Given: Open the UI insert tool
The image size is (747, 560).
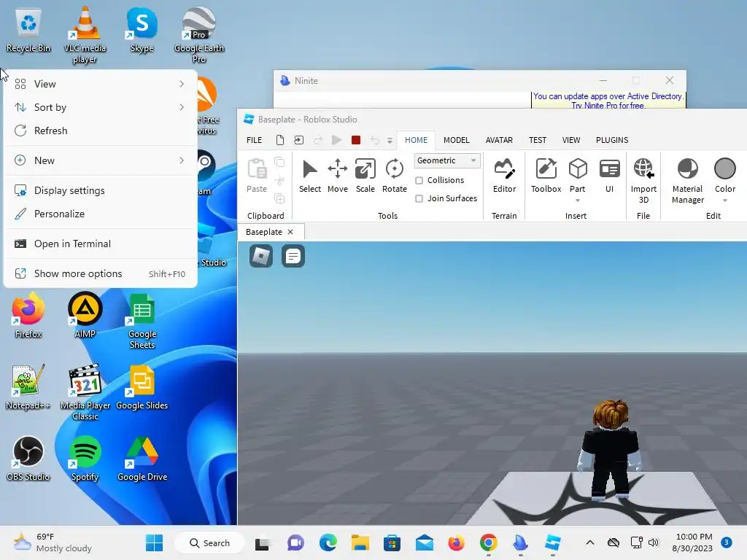Looking at the screenshot, I should 609,176.
